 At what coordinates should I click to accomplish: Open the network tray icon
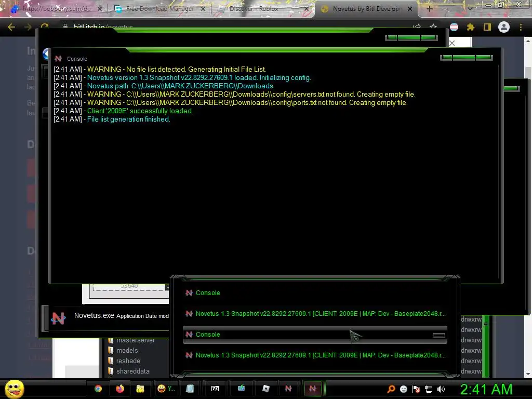pos(429,389)
